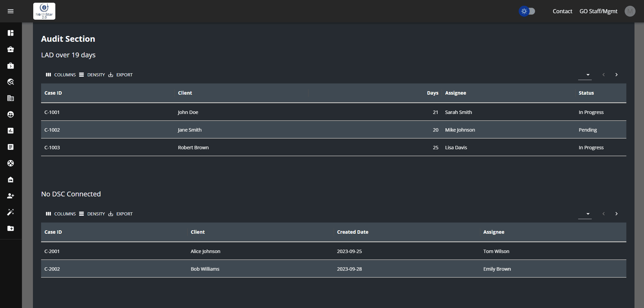Open the hamburger navigation menu
The width and height of the screenshot is (644, 308).
(11, 11)
